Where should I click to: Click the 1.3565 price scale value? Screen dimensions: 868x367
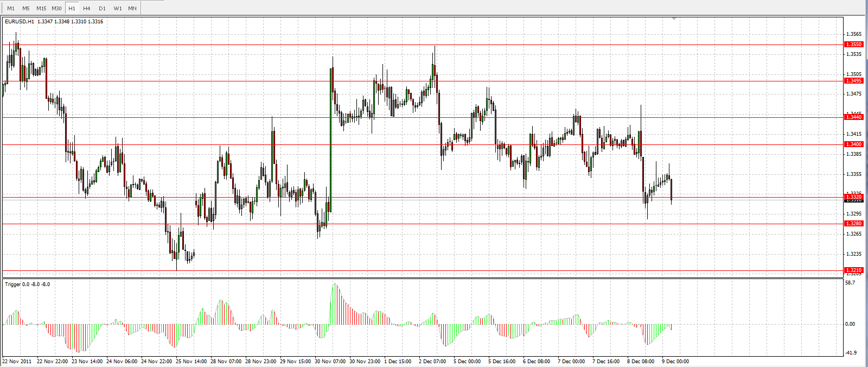(854, 34)
